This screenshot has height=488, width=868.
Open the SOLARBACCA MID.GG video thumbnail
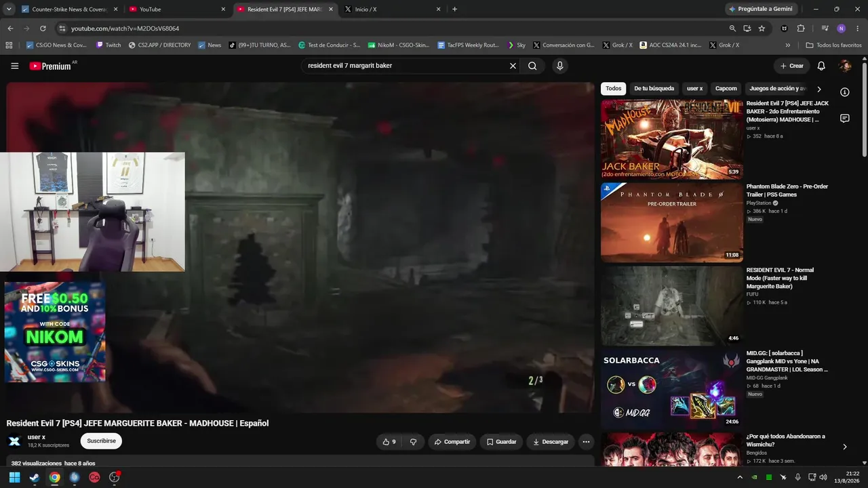pyautogui.click(x=672, y=388)
